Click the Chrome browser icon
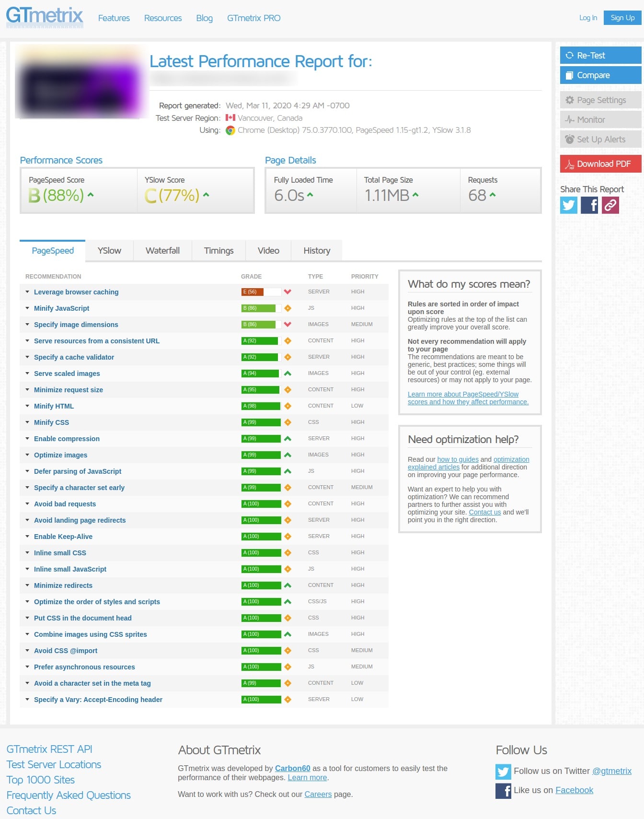 coord(230,130)
